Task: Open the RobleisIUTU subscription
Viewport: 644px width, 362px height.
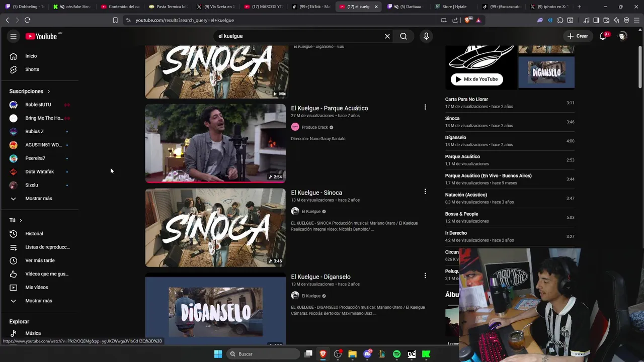Action: (39, 105)
